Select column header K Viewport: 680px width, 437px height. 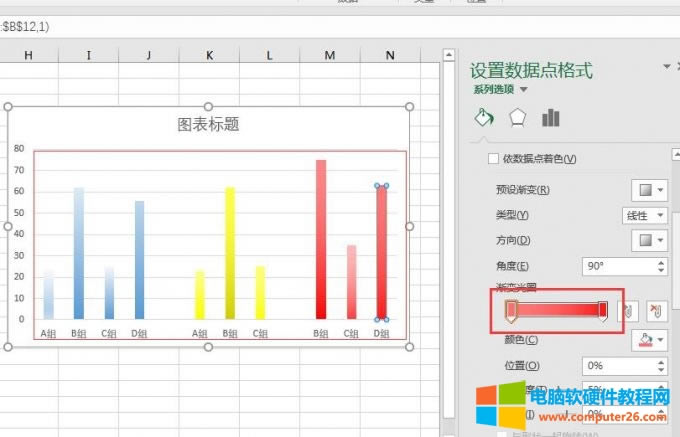click(209, 54)
